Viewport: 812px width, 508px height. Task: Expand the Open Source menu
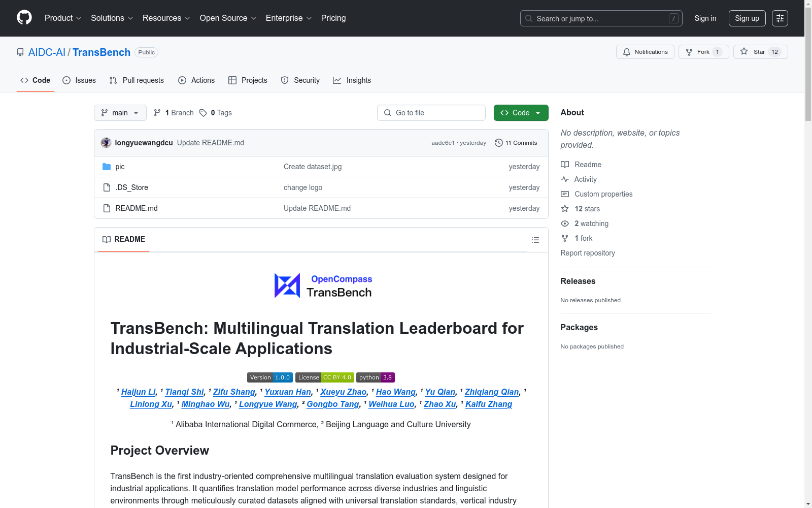click(228, 18)
